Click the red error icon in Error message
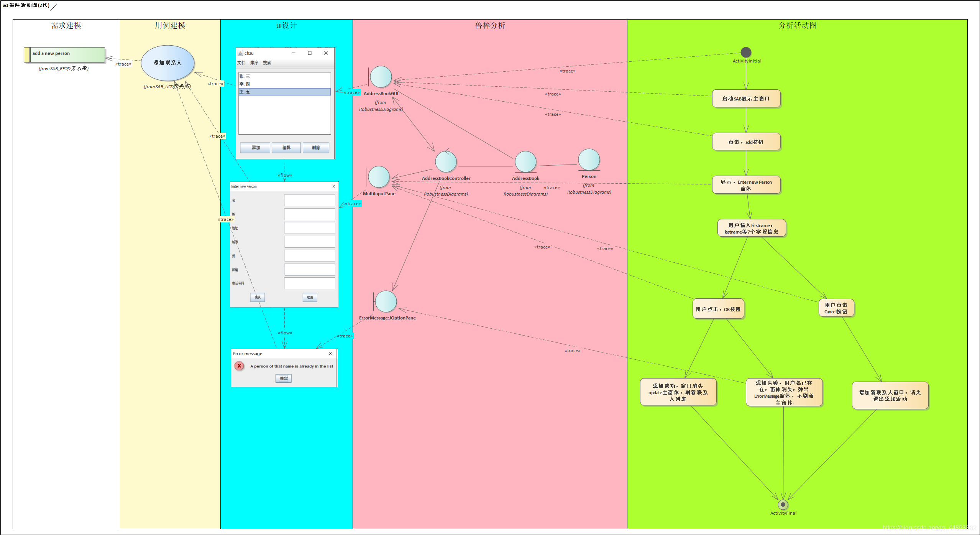 [x=239, y=366]
